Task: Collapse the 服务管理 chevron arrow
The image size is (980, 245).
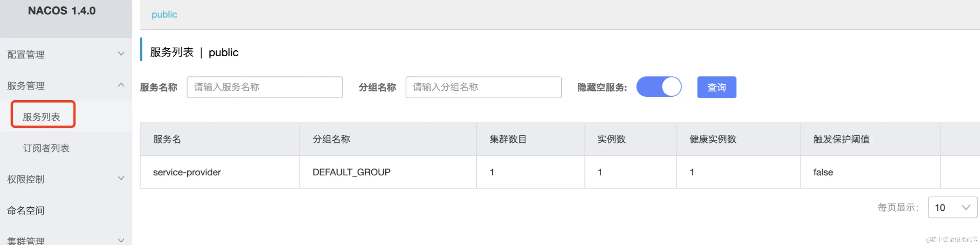Action: pos(121,85)
